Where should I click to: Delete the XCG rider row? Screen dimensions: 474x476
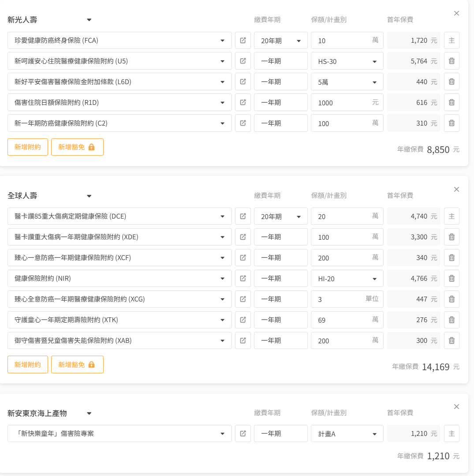[452, 299]
